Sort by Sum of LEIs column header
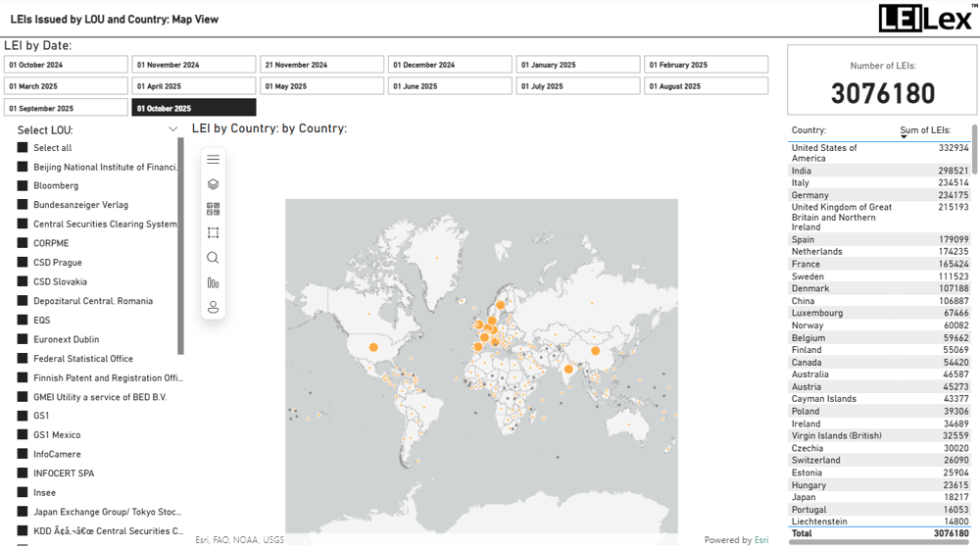980x549 pixels. (925, 130)
